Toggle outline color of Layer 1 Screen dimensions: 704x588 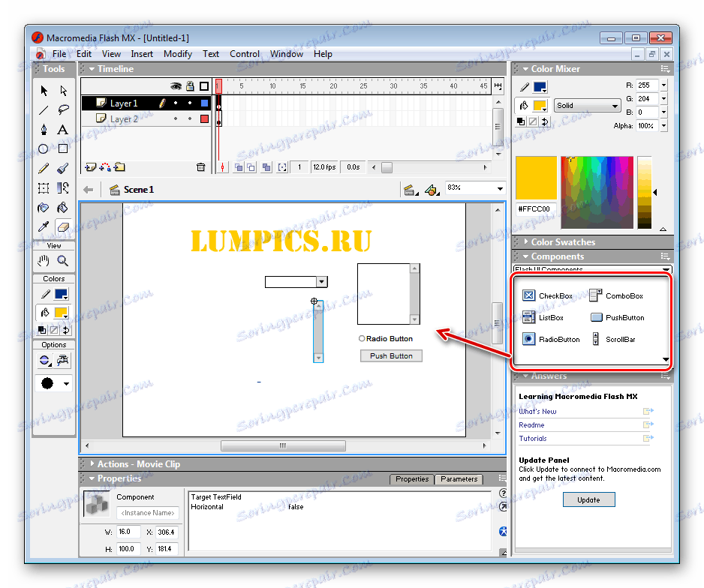coord(204,103)
